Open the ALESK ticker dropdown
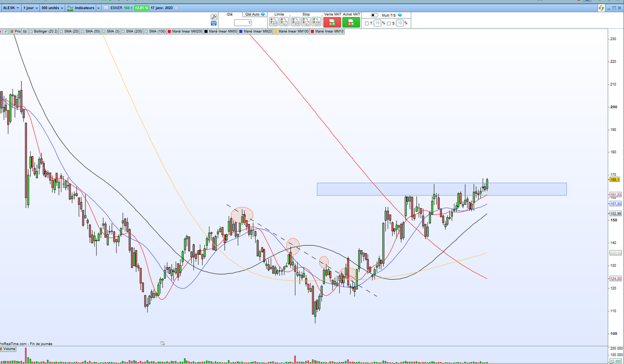 pyautogui.click(x=11, y=8)
